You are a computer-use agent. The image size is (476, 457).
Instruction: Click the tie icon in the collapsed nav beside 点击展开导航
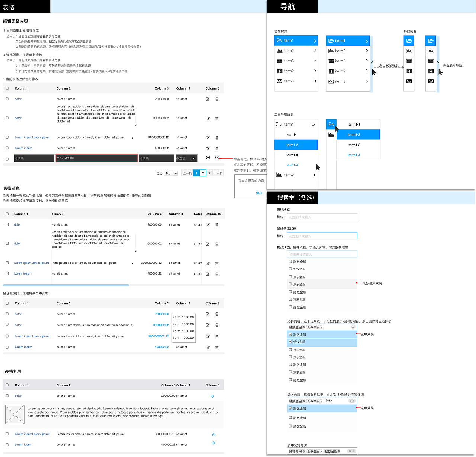(431, 71)
